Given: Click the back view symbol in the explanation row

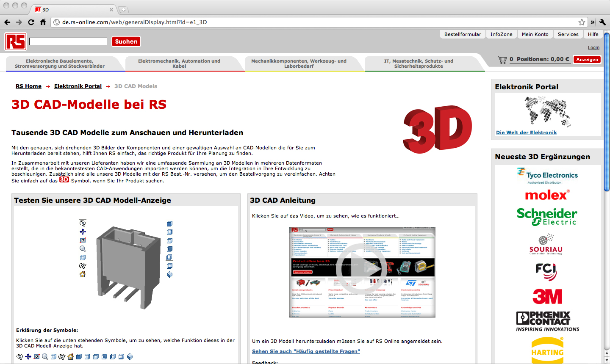Looking at the screenshot, I should pos(104,357).
